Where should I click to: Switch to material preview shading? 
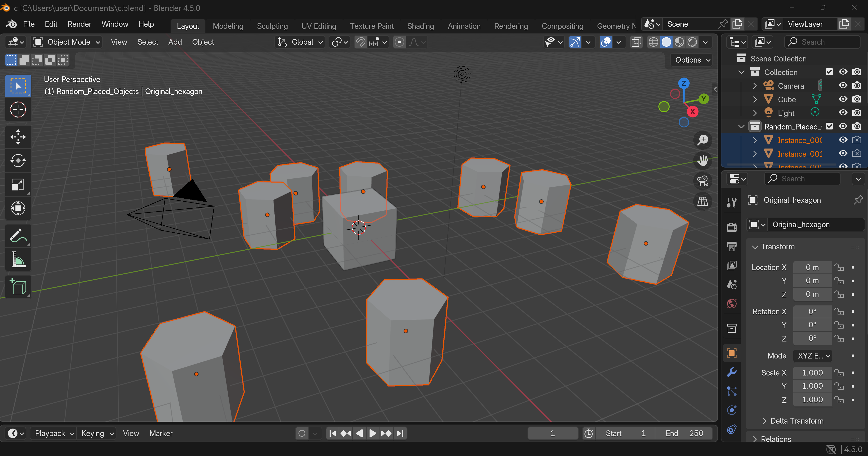(x=679, y=42)
